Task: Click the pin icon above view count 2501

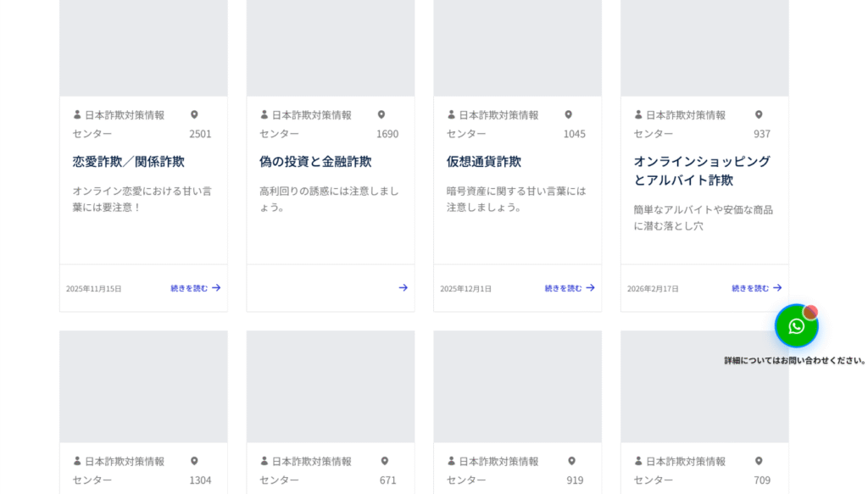Action: pyautogui.click(x=194, y=114)
